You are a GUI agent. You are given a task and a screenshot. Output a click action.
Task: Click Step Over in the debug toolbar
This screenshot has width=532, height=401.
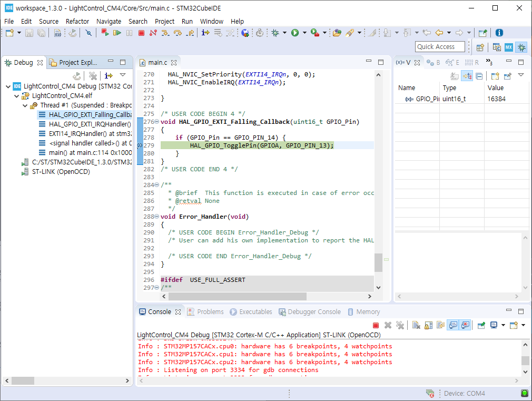(x=178, y=33)
